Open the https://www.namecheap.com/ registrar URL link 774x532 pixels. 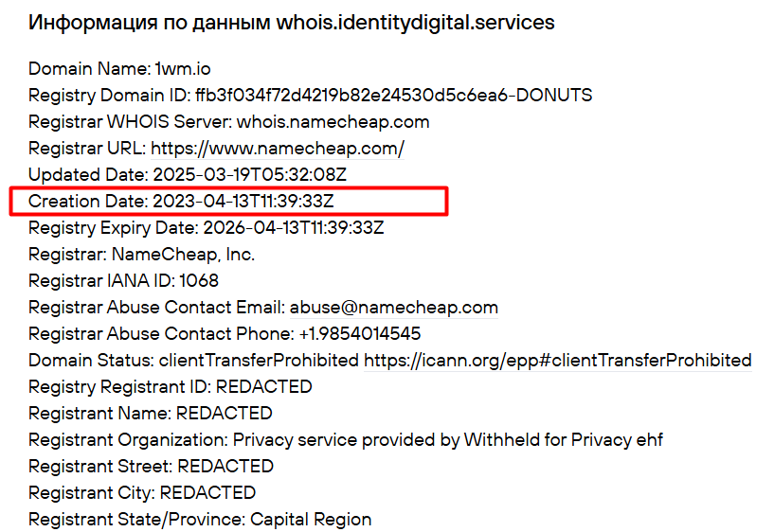pos(278,149)
